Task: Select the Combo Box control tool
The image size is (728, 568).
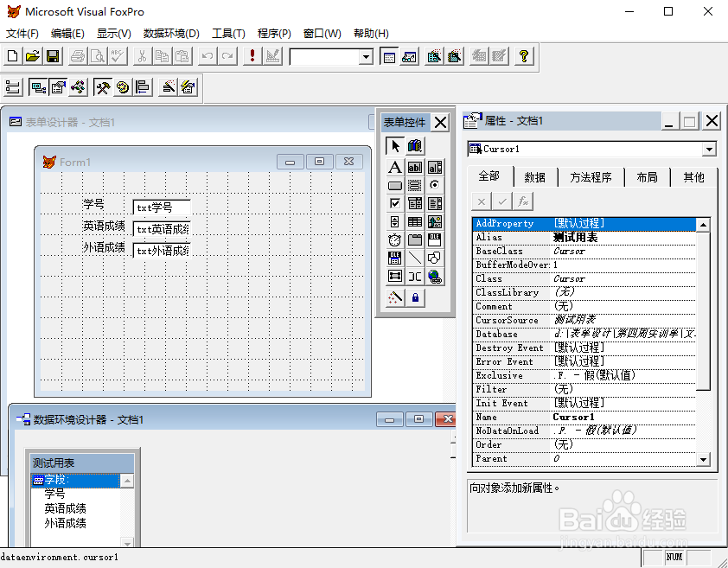Action: [415, 203]
